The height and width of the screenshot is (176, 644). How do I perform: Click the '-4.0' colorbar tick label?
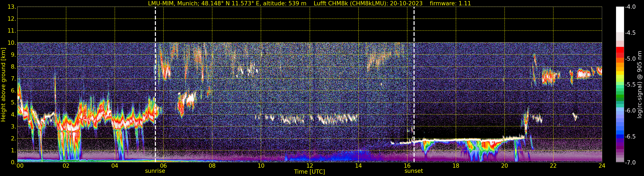coord(630,7)
